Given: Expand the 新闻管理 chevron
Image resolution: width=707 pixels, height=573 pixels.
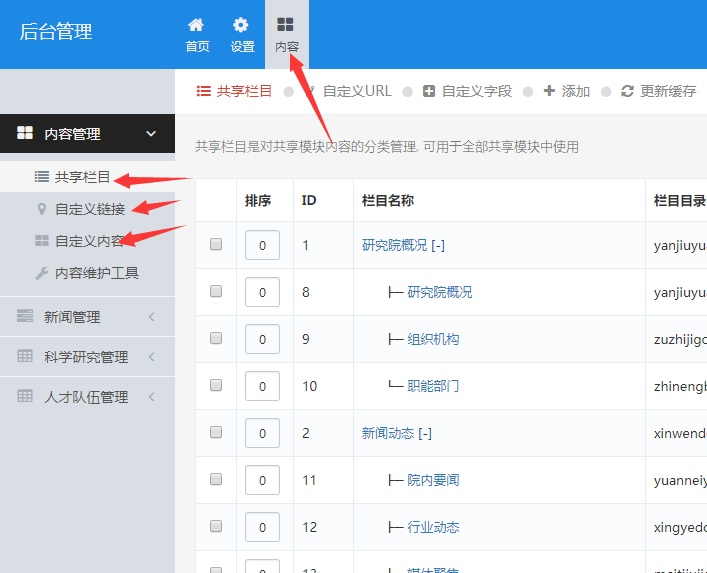Looking at the screenshot, I should pyautogui.click(x=152, y=317).
